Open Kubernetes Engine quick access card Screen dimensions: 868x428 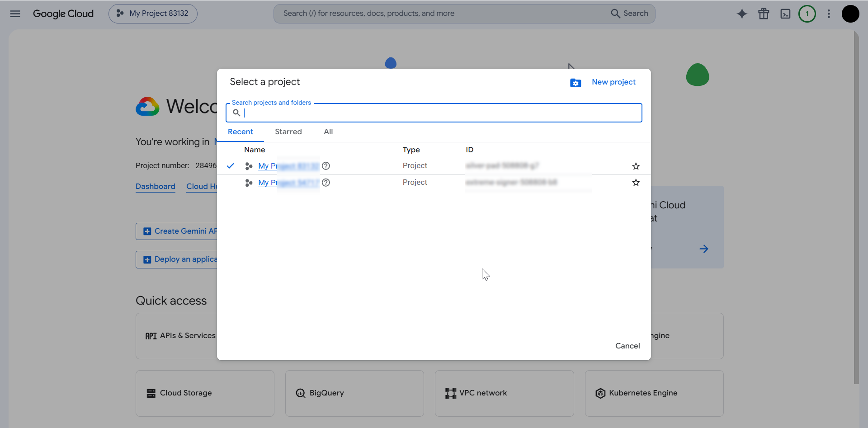click(x=654, y=393)
